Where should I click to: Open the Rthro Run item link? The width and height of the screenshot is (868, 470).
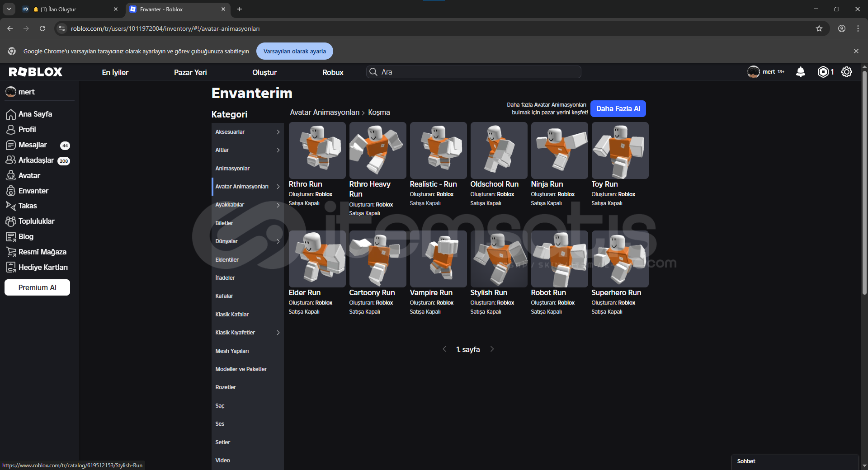tap(305, 184)
